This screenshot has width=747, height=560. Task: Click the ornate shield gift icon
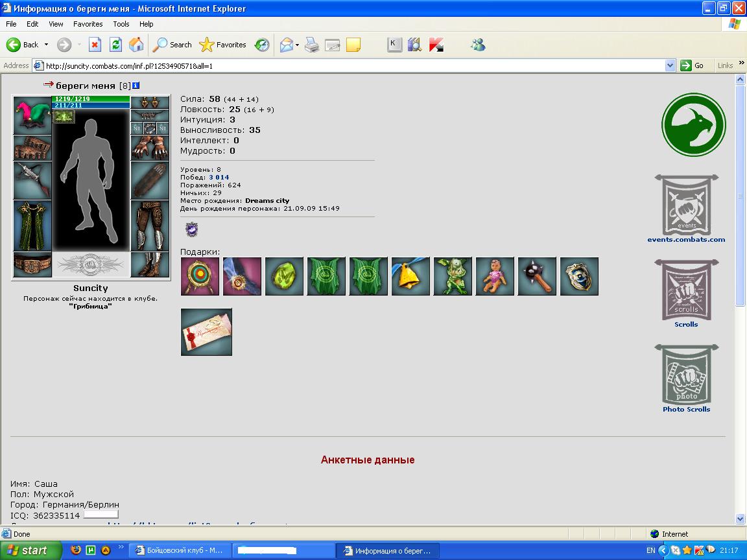(579, 276)
